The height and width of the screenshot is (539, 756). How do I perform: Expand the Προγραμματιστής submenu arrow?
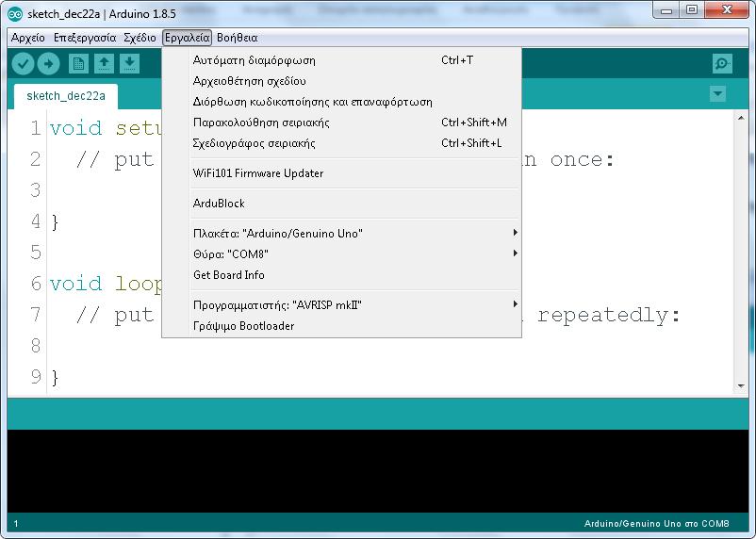pos(515,304)
